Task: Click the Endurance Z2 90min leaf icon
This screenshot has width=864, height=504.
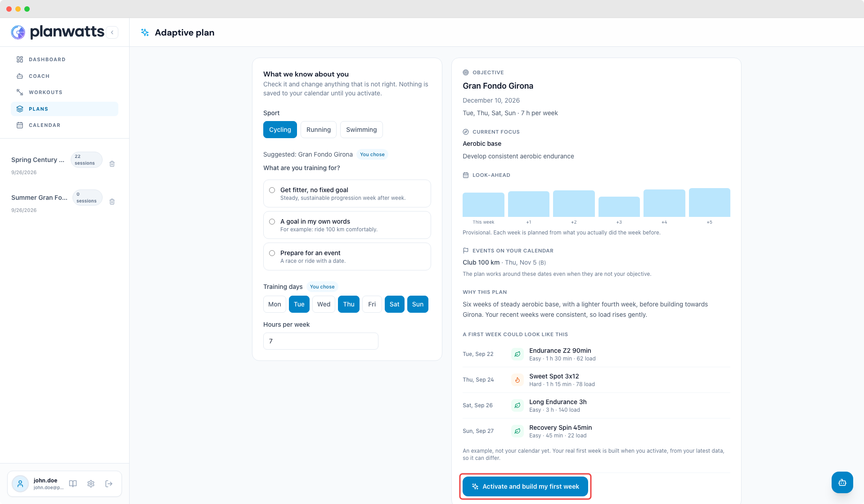Action: pos(517,354)
